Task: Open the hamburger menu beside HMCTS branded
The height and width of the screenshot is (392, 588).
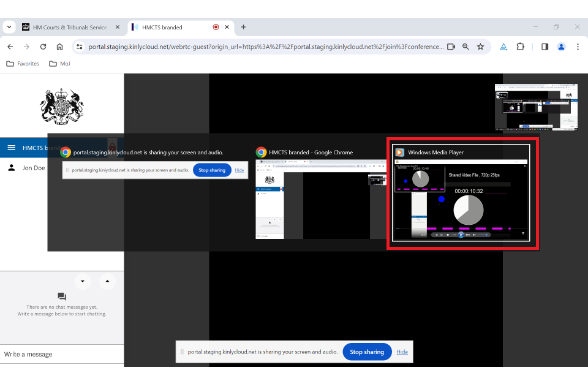Action: [11, 148]
